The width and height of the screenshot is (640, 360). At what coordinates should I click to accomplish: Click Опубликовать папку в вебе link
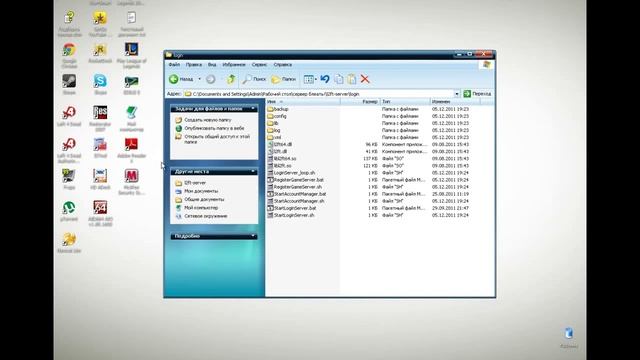pos(214,128)
